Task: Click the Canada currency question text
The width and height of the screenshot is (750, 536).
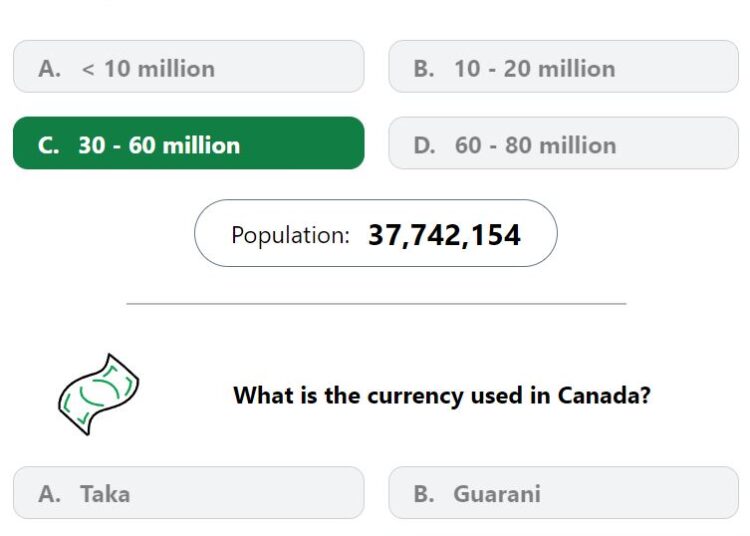Action: tap(441, 396)
